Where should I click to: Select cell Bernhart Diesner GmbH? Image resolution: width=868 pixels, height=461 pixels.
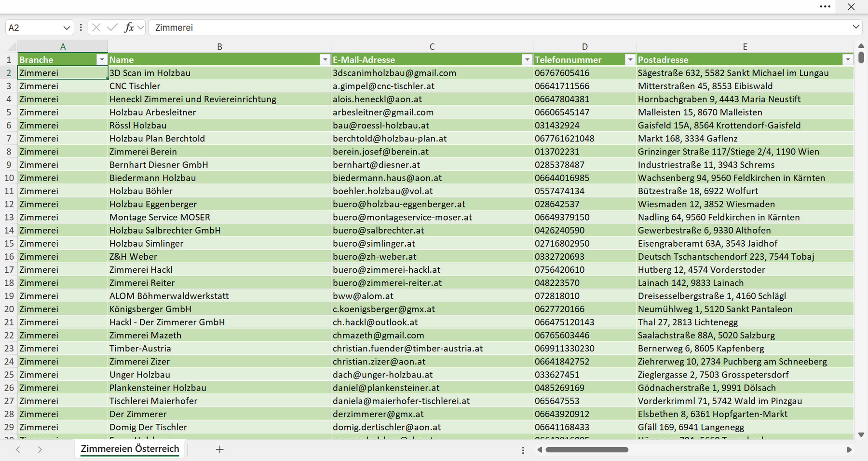click(x=219, y=165)
